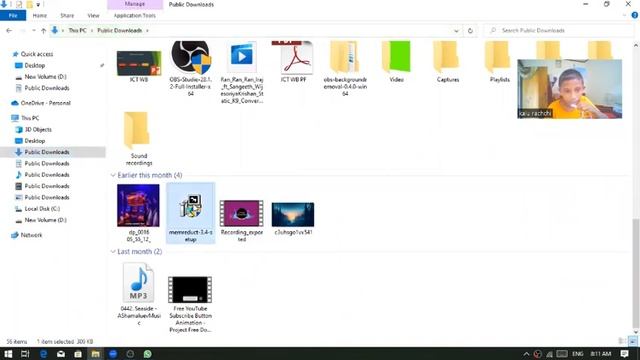Viewport: 640px width, 360px height.
Task: Open the Customize Quick Access Toolbar dropdown
Action: [38, 4]
